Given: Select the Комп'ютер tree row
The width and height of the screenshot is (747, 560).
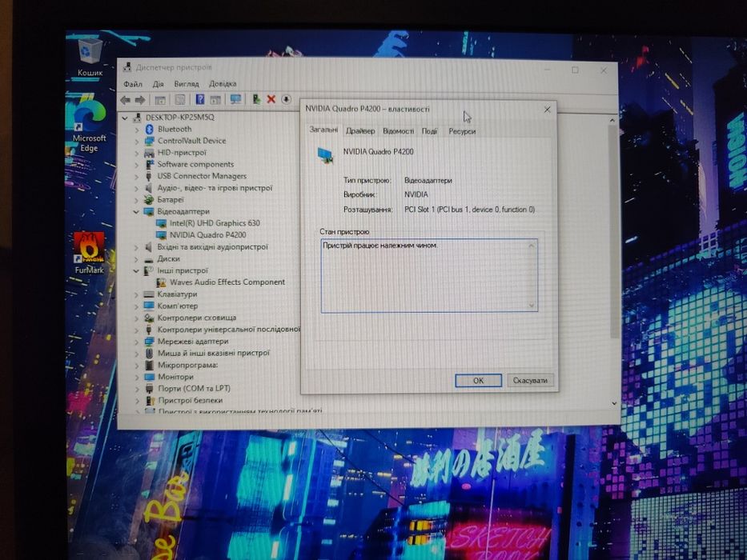Looking at the screenshot, I should click(177, 306).
